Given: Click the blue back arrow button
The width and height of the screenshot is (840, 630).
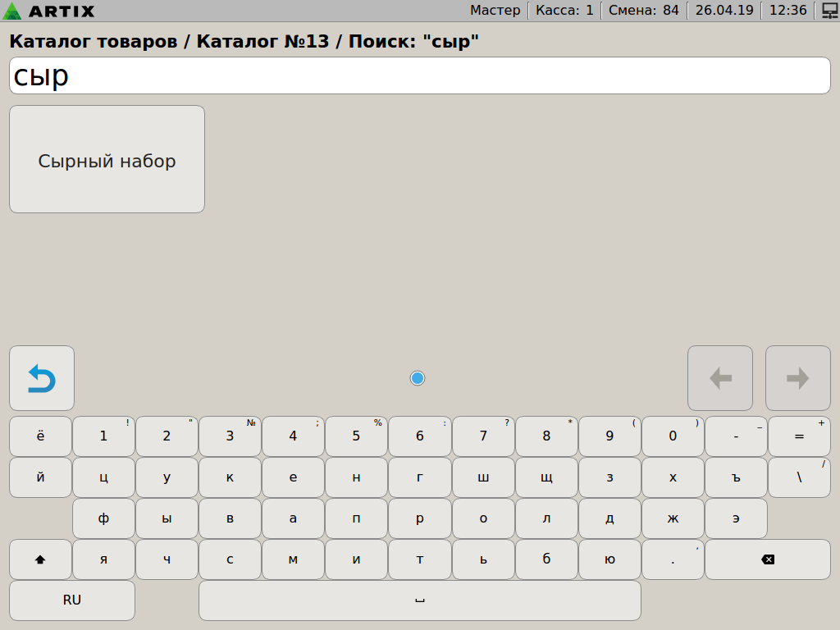Looking at the screenshot, I should click(x=42, y=378).
